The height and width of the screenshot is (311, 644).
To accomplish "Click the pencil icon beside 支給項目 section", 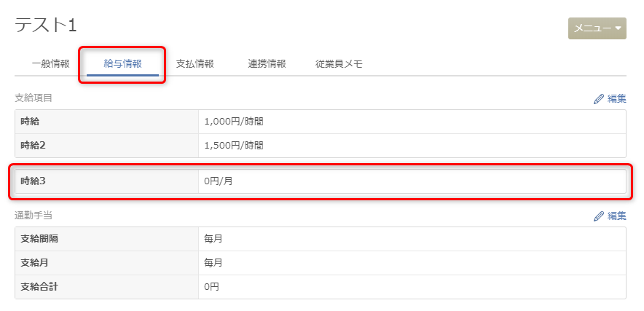I will 599,99.
